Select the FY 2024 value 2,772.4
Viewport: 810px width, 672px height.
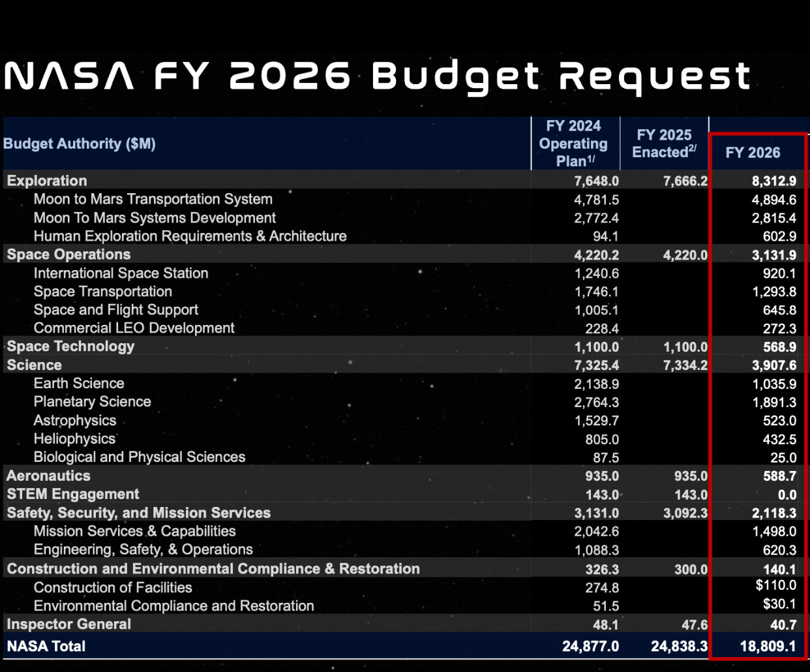tap(596, 218)
